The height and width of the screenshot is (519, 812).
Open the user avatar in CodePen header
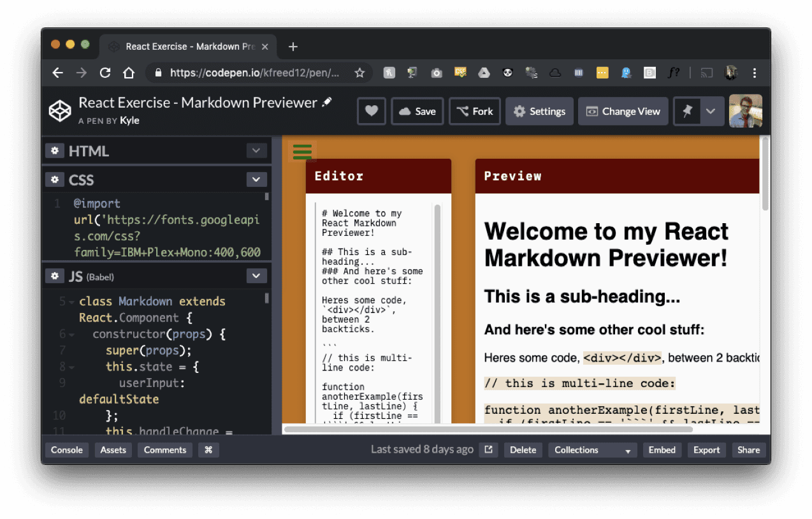click(746, 111)
